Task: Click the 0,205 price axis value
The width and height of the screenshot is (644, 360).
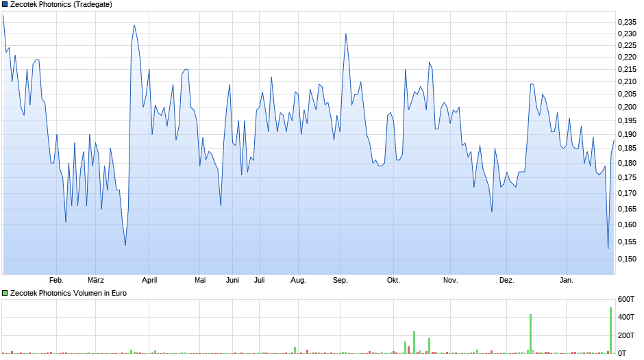Action: (x=627, y=94)
